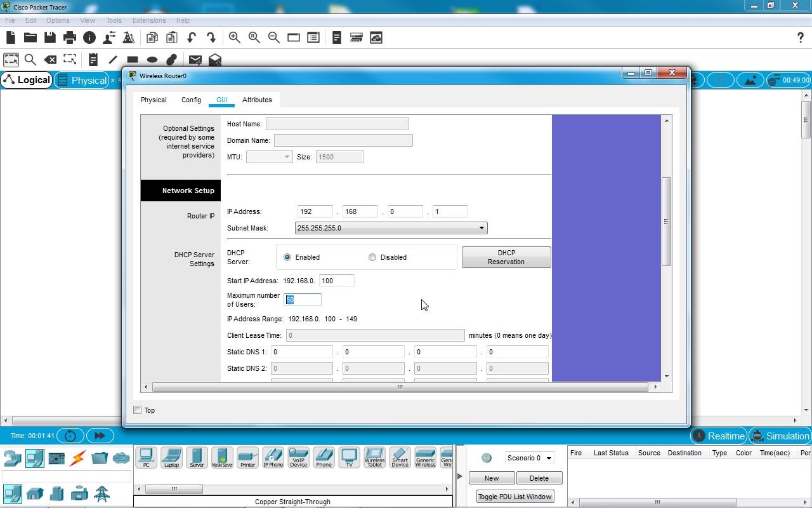Click the Fast Forward Time button

pyautogui.click(x=100, y=436)
